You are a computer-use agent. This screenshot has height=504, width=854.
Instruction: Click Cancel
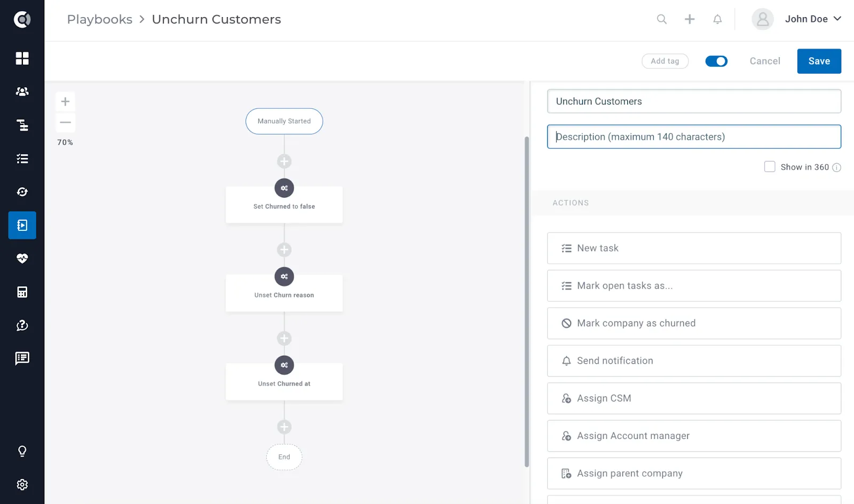point(765,61)
